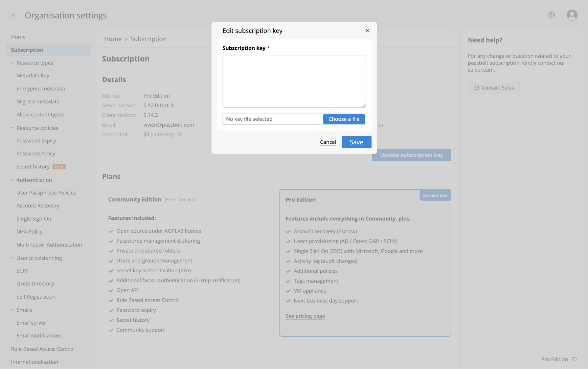Open Password Expiry settings
Image resolution: width=588 pixels, height=369 pixels.
(x=36, y=141)
